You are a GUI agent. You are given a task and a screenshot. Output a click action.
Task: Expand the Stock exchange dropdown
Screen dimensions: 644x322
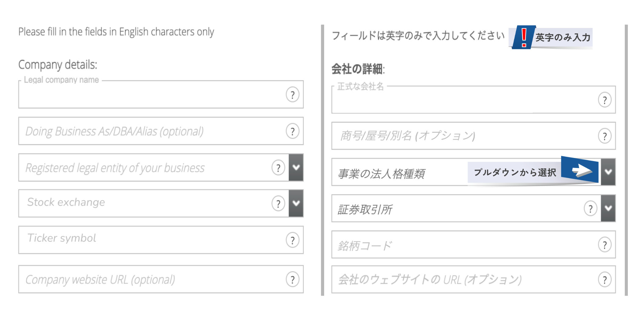[296, 203]
